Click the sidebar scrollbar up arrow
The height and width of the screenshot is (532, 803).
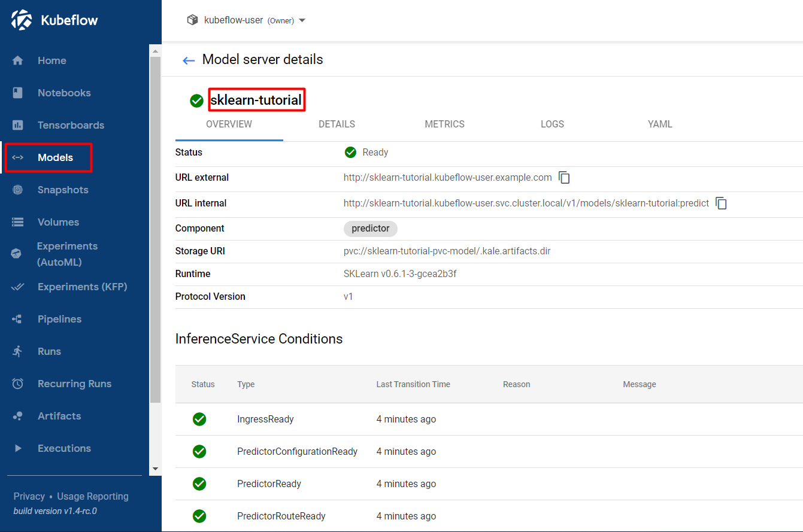(155, 51)
